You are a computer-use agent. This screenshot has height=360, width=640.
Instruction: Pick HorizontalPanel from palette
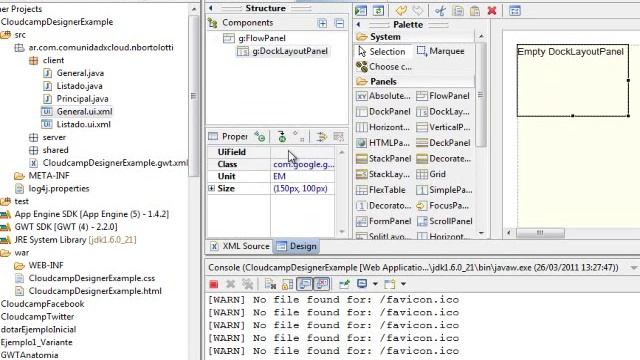pos(383,127)
